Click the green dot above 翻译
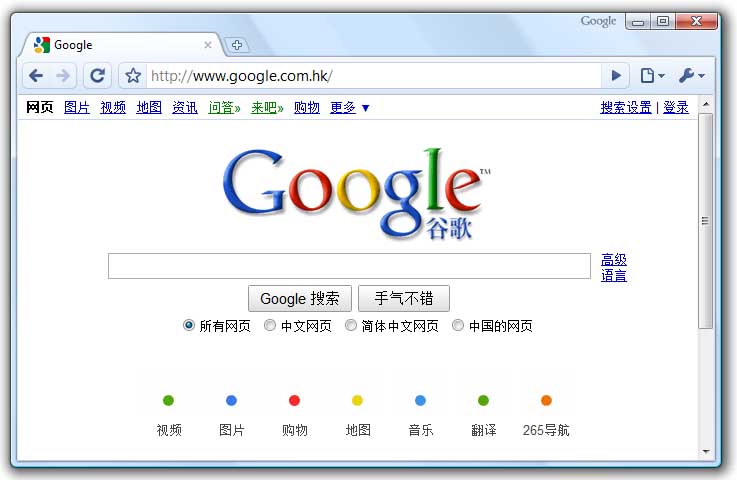 click(x=483, y=401)
